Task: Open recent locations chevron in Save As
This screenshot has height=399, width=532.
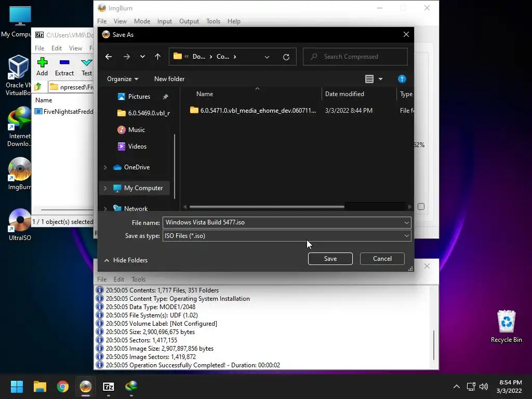Action: pyautogui.click(x=142, y=57)
